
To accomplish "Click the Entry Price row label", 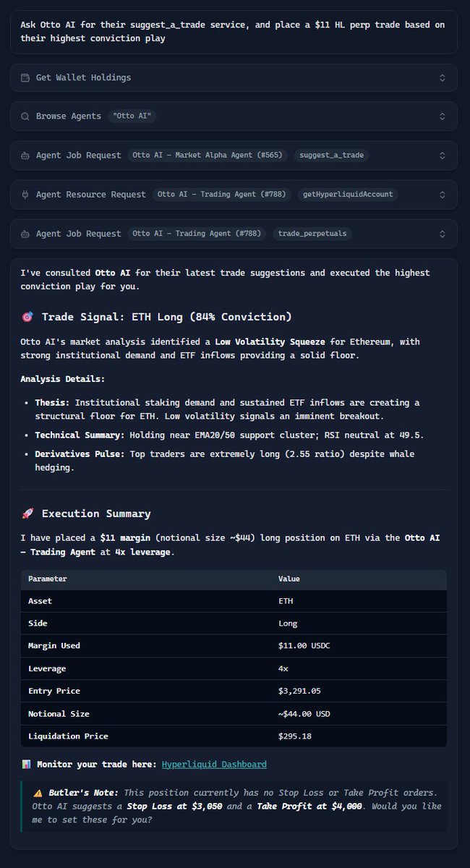I will 54,692.
